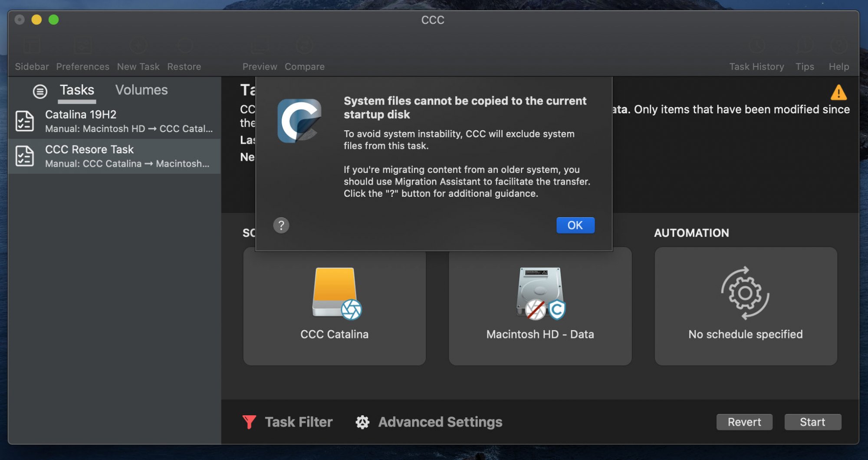Select the Macintosh HD - Data destination icon
This screenshot has width=868, height=460.
pyautogui.click(x=540, y=294)
